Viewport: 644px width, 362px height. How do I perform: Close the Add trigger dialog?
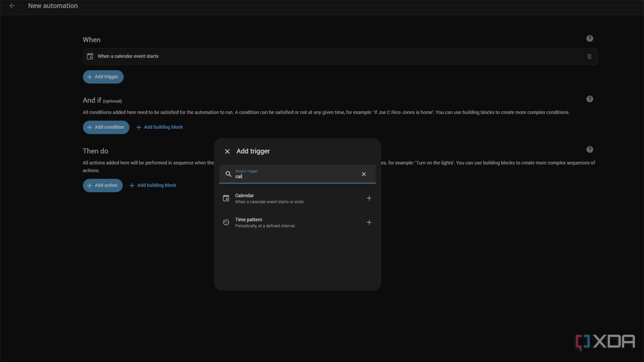coord(227,152)
